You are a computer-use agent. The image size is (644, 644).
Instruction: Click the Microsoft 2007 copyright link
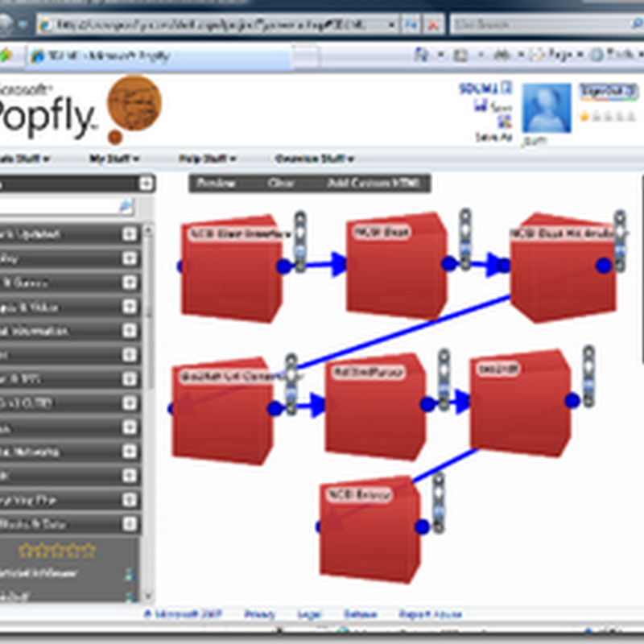183,614
